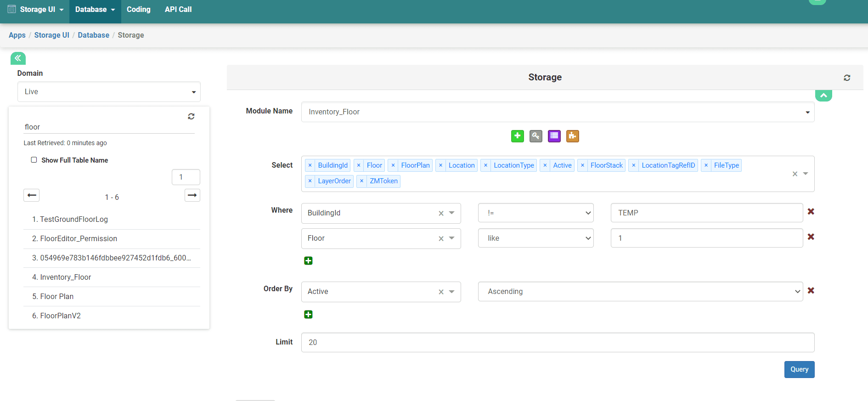The image size is (868, 401).
Task: Click the Limit field containing 20
Action: click(x=558, y=342)
